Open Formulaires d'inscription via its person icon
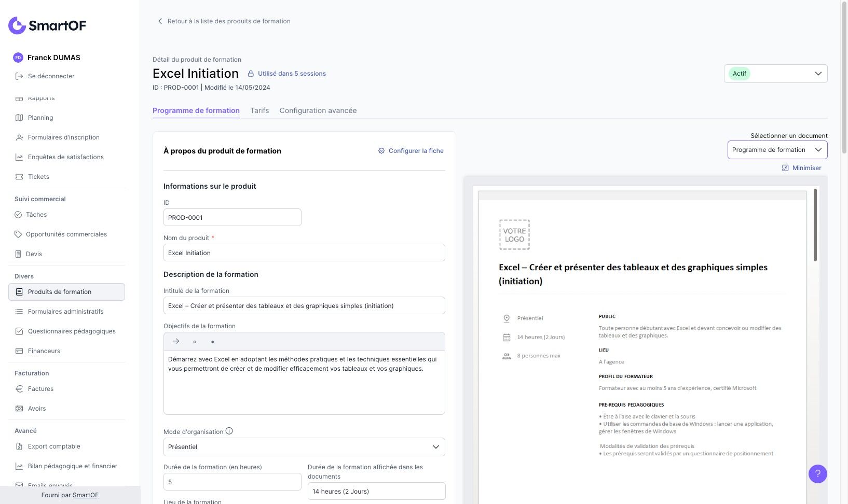848x504 pixels. (19, 137)
